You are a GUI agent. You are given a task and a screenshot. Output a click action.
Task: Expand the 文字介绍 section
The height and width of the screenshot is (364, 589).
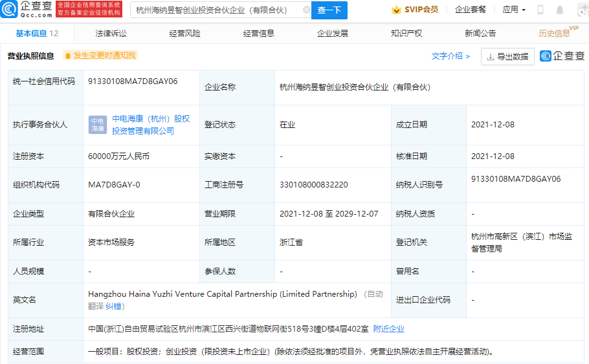pyautogui.click(x=450, y=56)
